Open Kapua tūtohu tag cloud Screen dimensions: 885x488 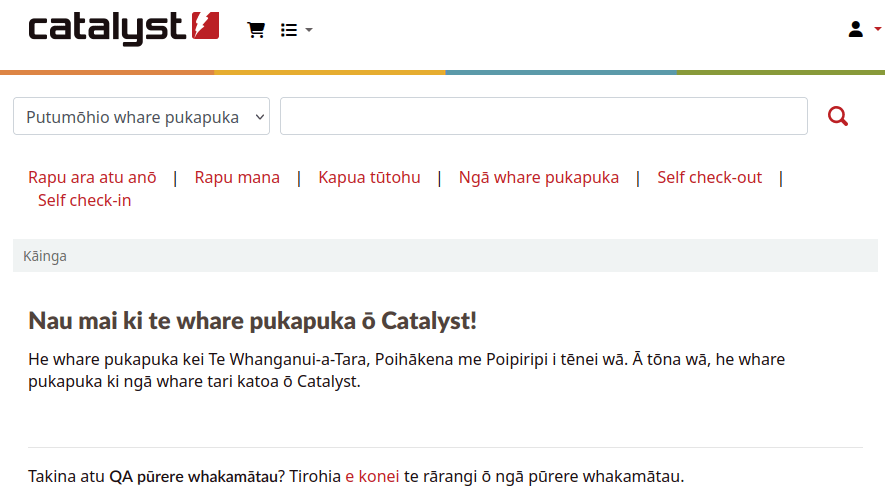[369, 177]
